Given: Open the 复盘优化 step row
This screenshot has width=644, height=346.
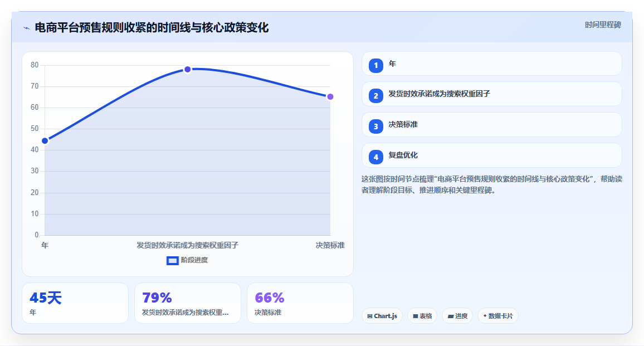Looking at the screenshot, I should [491, 155].
